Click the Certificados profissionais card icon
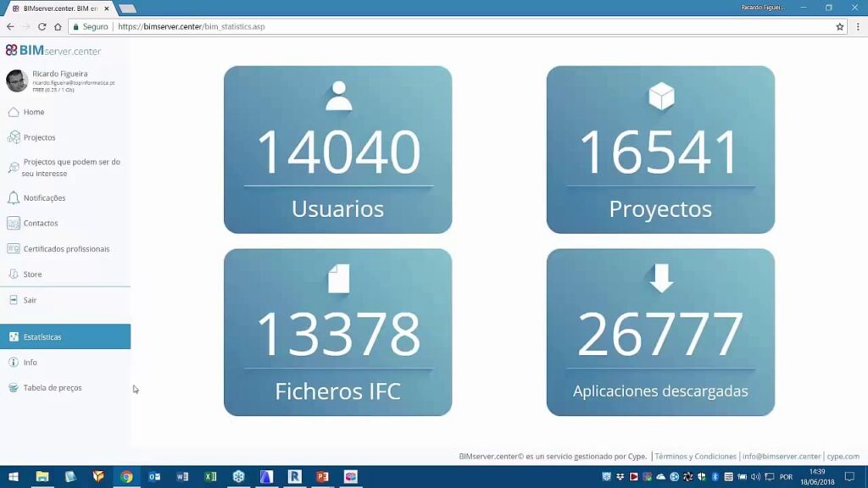Viewport: 868px width, 488px height. pos(14,249)
